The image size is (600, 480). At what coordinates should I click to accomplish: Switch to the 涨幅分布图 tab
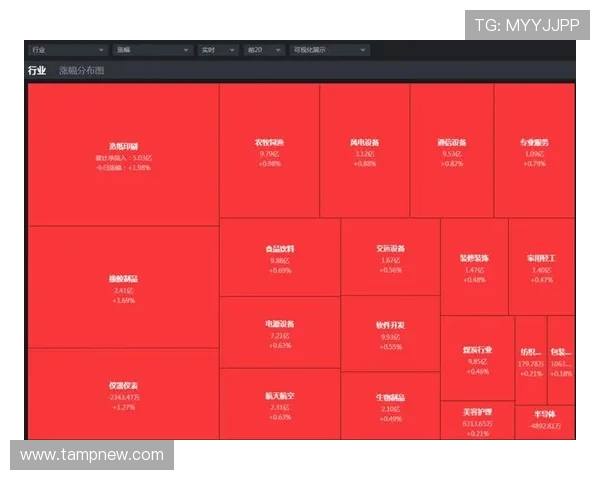(x=81, y=71)
